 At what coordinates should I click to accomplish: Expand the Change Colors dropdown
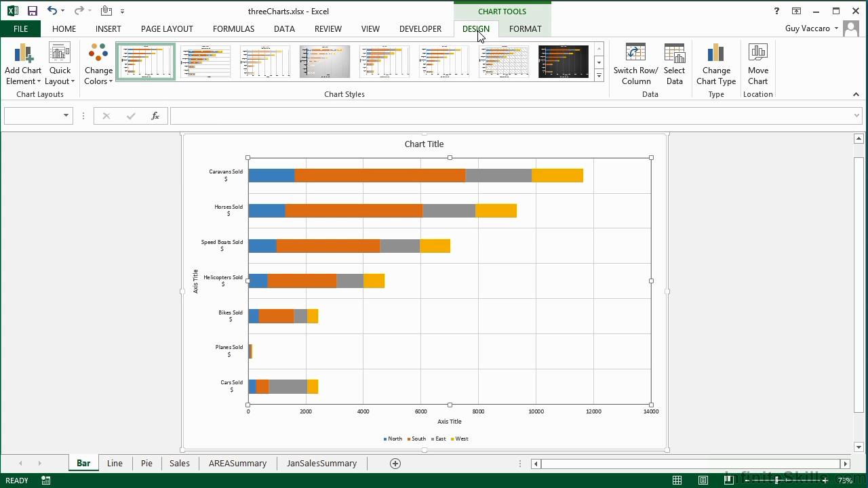(x=98, y=65)
